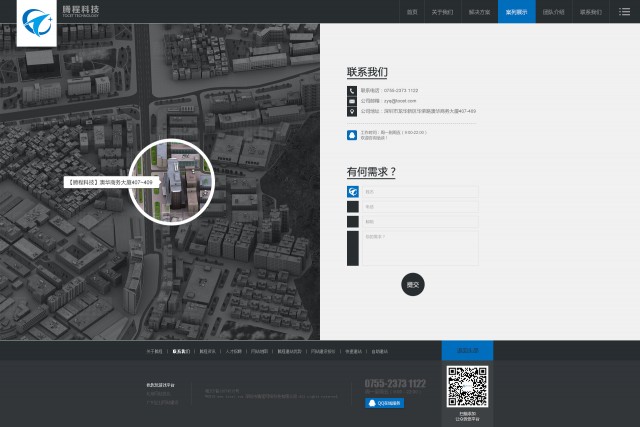Click the map pin address icon
This screenshot has width=640, height=427.
coord(352,111)
